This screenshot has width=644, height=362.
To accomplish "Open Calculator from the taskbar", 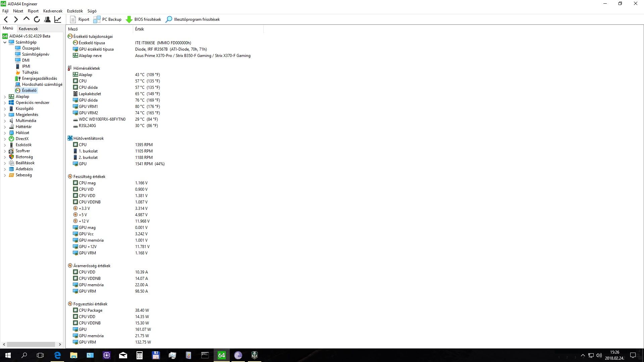I will pyautogui.click(x=140, y=355).
